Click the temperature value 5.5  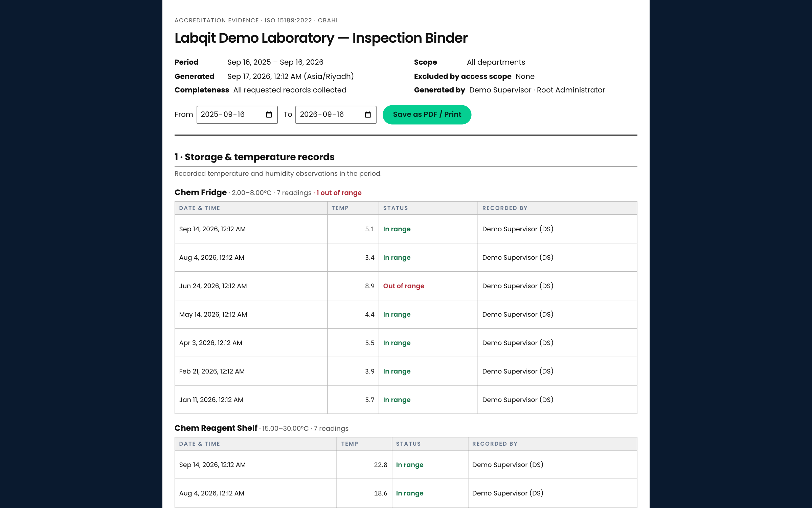[x=369, y=343]
